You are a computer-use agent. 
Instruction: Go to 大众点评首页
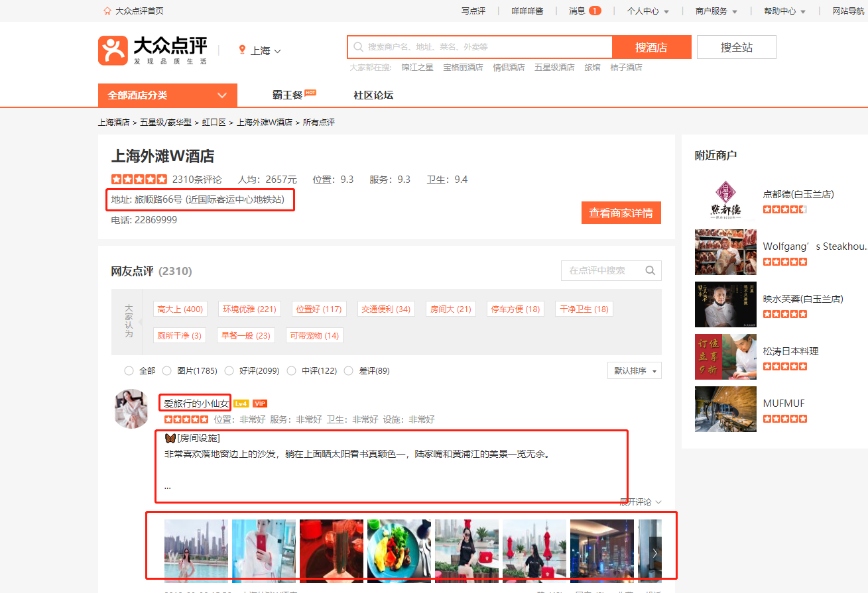point(139,11)
